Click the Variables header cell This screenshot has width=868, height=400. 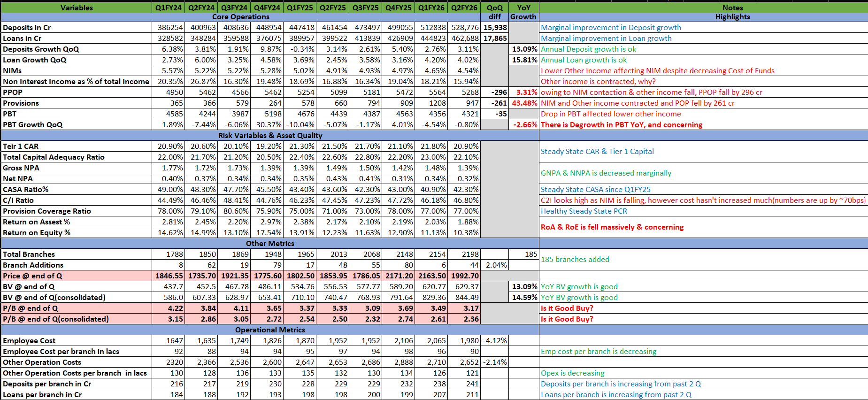tap(77, 8)
